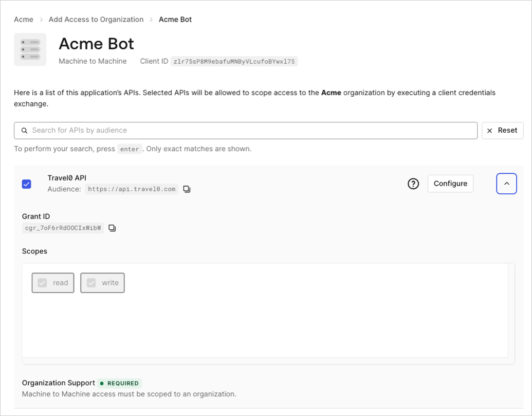Copy the Grant ID with copy icon
The image size is (532, 416).
pos(112,228)
